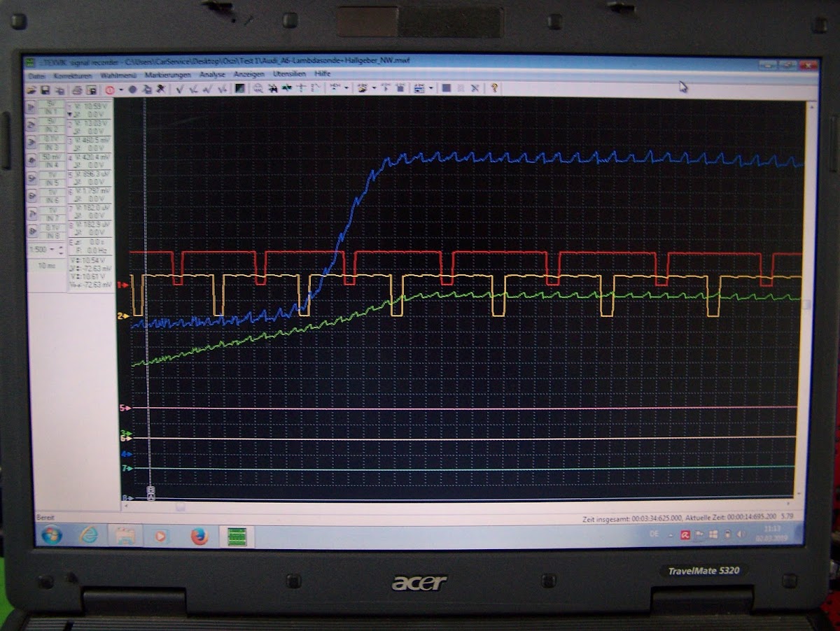840x631 pixels.
Task: Click the red record clock icon
Action: [110, 90]
